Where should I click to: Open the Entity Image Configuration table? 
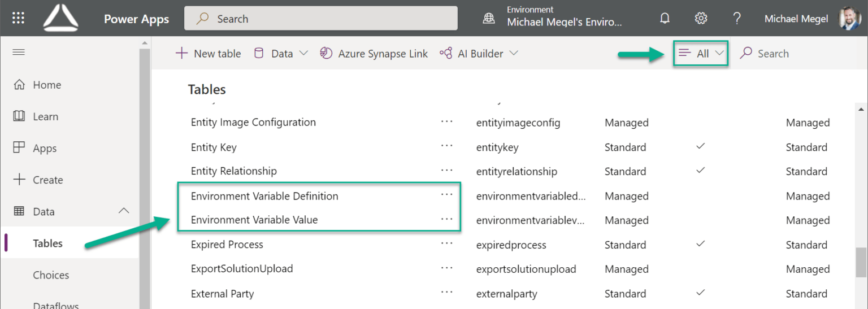(253, 122)
